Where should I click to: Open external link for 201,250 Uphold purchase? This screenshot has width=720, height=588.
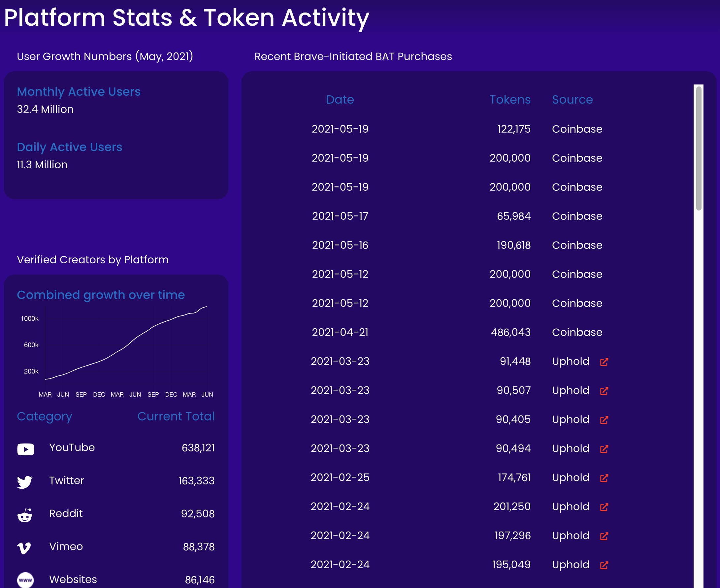pos(604,507)
